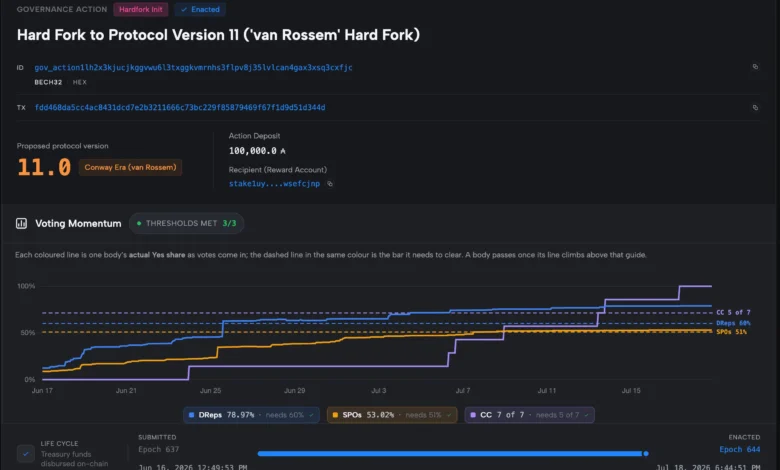This screenshot has width=780, height=470.
Task: Open the transaction hash link
Action: point(180,107)
